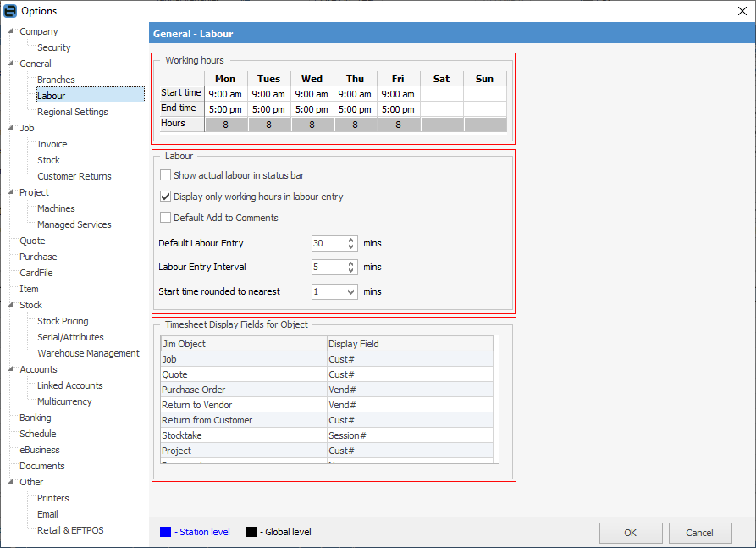The width and height of the screenshot is (756, 548).
Task: Decrease Labour Entry Interval with down arrow
Action: 351,271
